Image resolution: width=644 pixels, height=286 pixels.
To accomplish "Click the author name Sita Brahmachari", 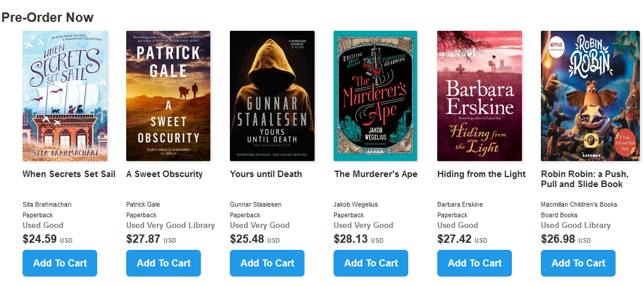I will tap(47, 204).
